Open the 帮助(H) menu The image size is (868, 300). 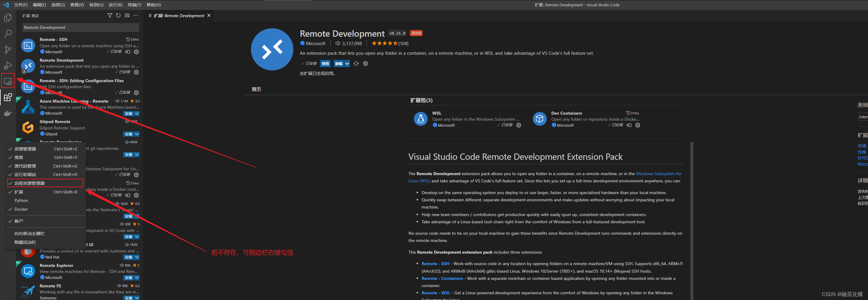click(x=154, y=5)
